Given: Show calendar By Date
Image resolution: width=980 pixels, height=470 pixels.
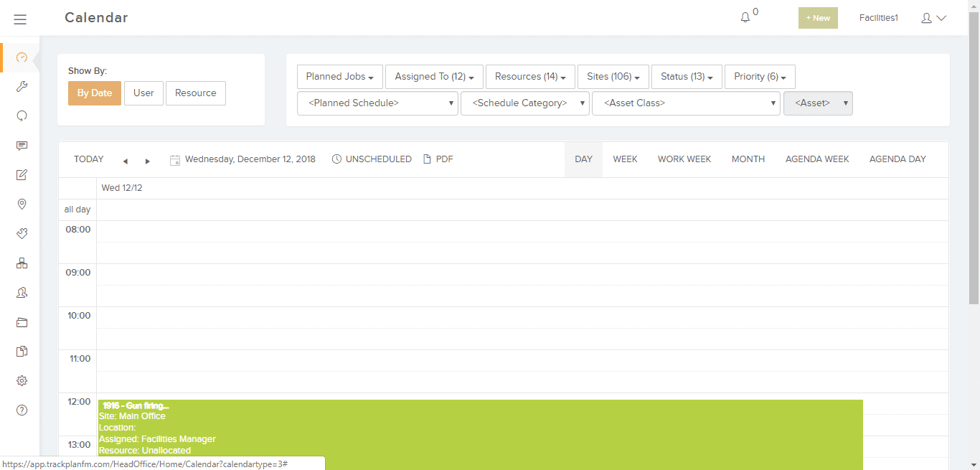Looking at the screenshot, I should [x=95, y=93].
